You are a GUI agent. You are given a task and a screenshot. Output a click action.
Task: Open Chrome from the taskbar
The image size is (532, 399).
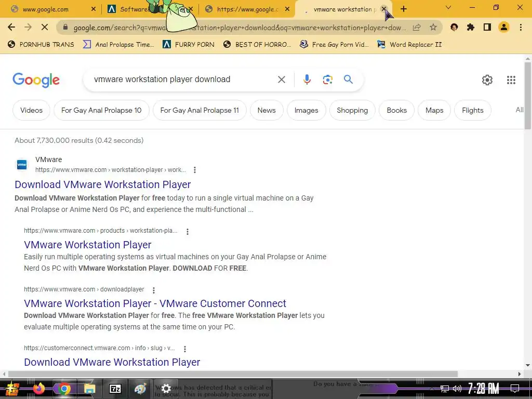(64, 389)
